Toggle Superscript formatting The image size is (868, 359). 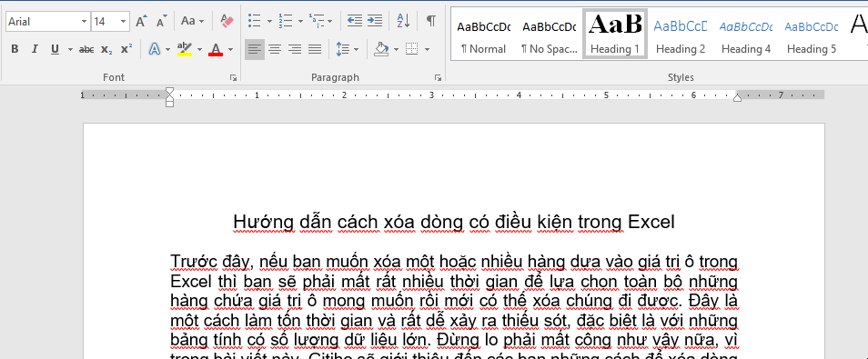point(126,49)
